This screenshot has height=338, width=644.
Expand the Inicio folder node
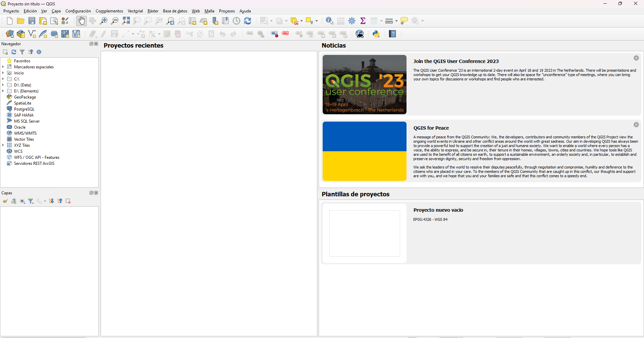click(x=3, y=73)
